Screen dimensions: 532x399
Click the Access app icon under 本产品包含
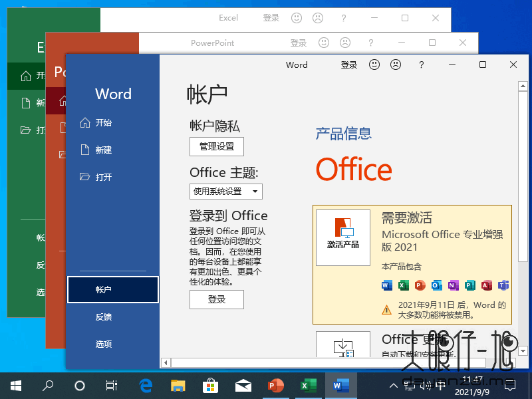tap(487, 285)
